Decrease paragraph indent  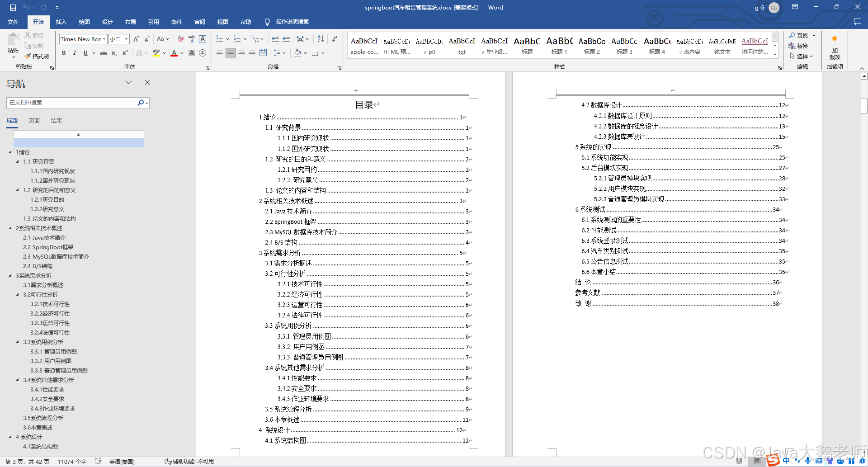tap(275, 39)
